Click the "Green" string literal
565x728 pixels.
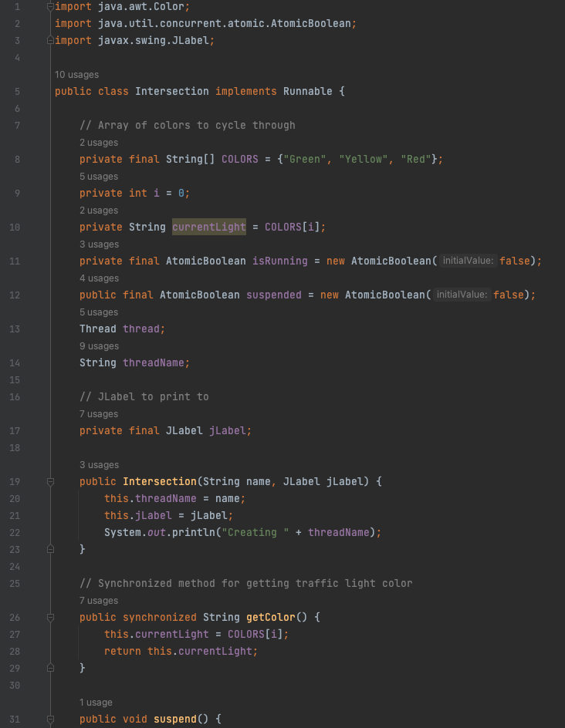point(305,159)
